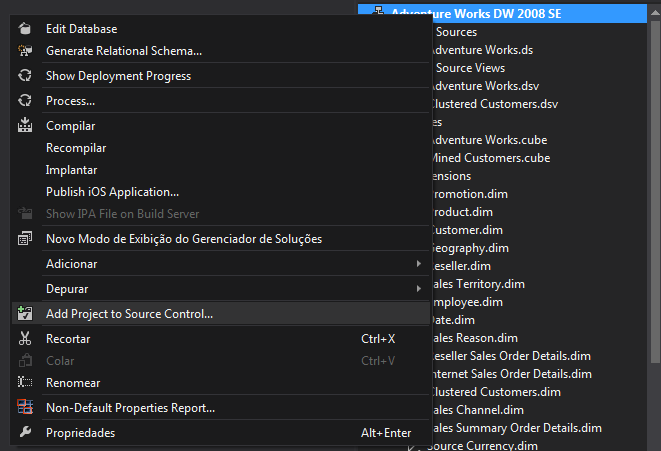Click the Add Project to Source Control icon
Viewport: 661px width, 451px height.
pos(25,314)
